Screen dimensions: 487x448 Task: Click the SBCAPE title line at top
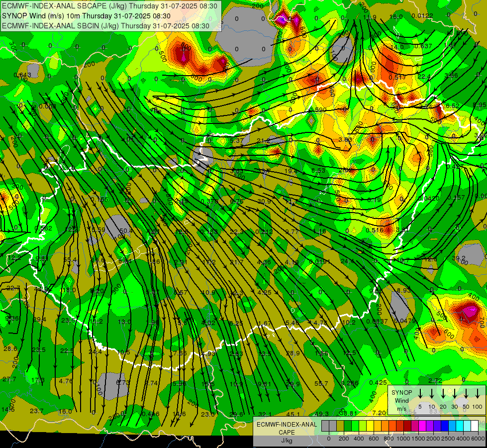click(x=109, y=6)
